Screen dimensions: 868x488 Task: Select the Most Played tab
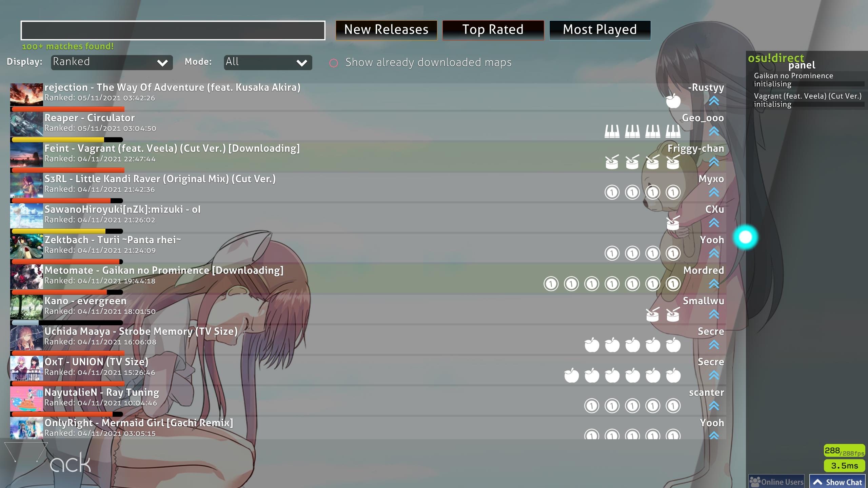[x=599, y=28]
